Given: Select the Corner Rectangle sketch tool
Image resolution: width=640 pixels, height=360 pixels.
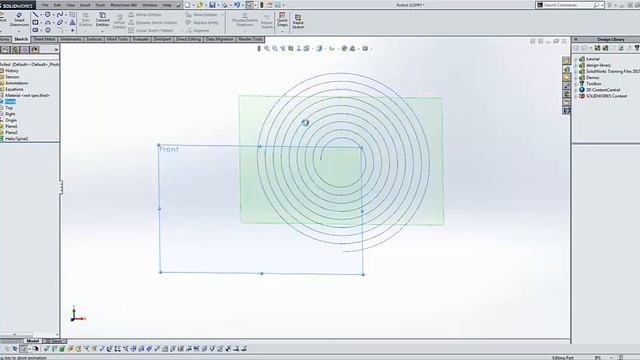Looking at the screenshot, I should click(36, 22).
